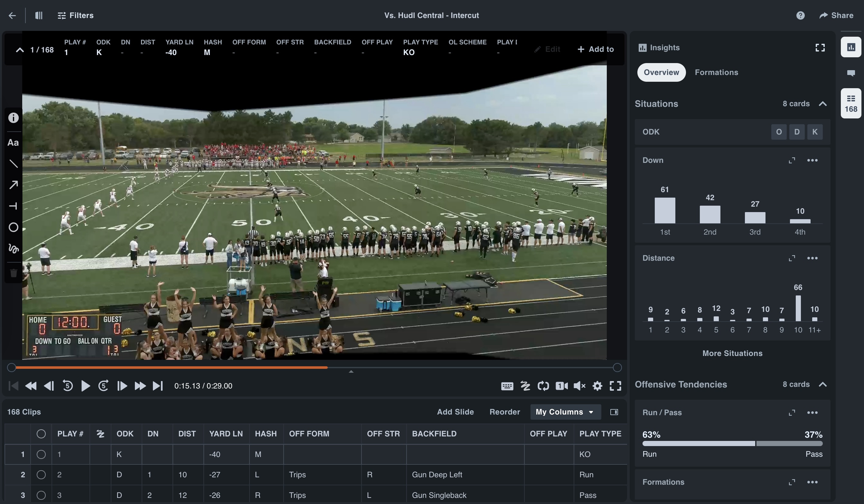Screen dimensions: 864x504
Task: Open the Filters panel
Action: click(75, 15)
